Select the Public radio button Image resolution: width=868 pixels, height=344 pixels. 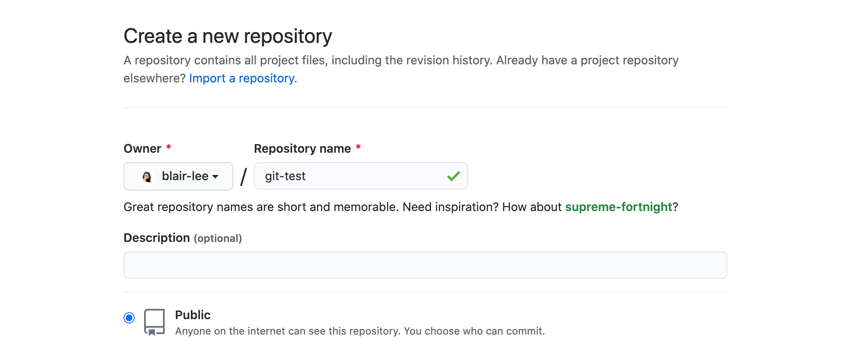129,318
